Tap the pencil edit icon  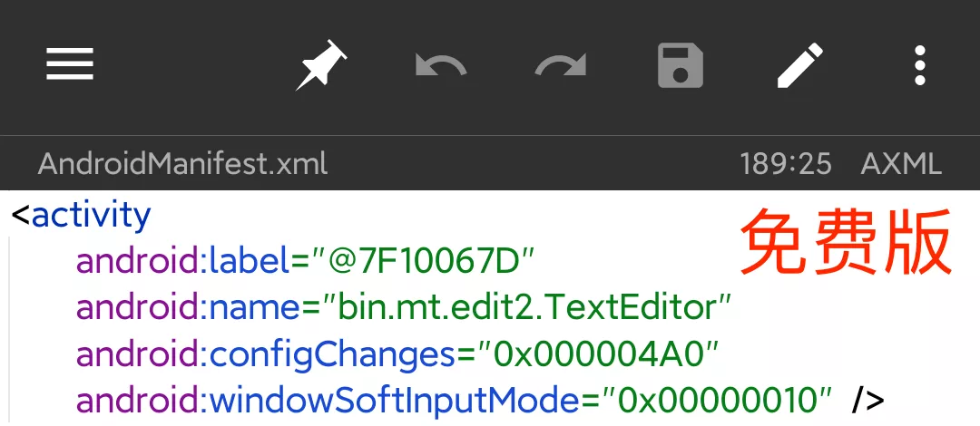(x=800, y=65)
